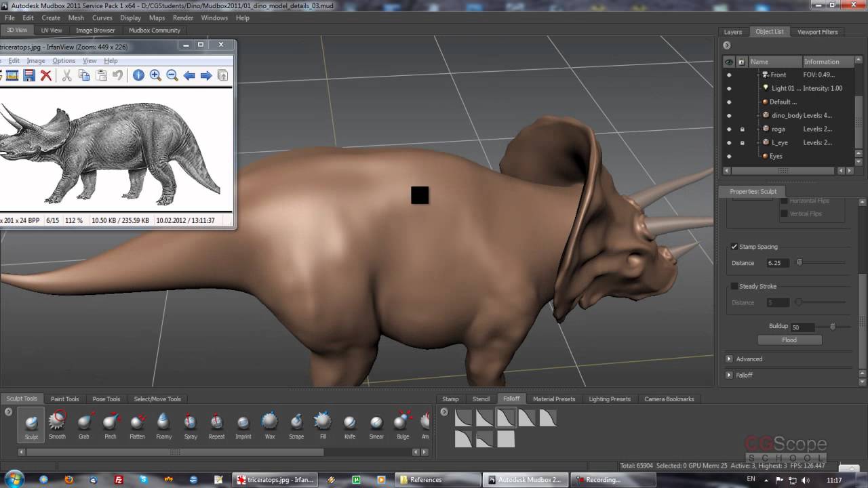Select the Wax sculpt tool
The height and width of the screenshot is (488, 868).
[270, 424]
